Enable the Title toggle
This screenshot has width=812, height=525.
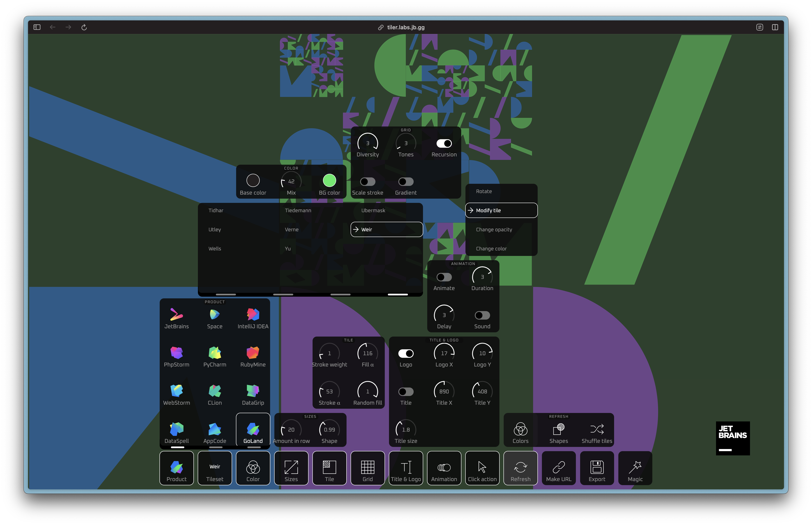coord(406,392)
